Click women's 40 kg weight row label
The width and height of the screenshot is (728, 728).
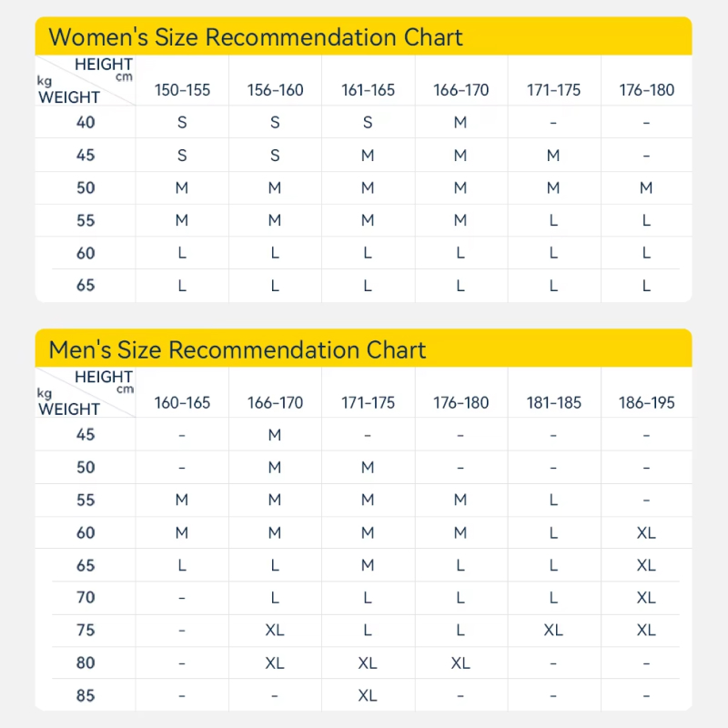86,122
